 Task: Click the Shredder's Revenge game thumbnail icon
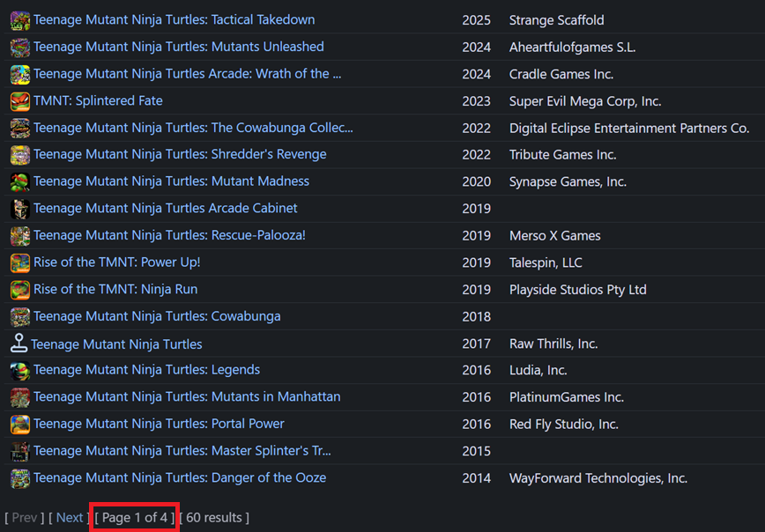20,155
